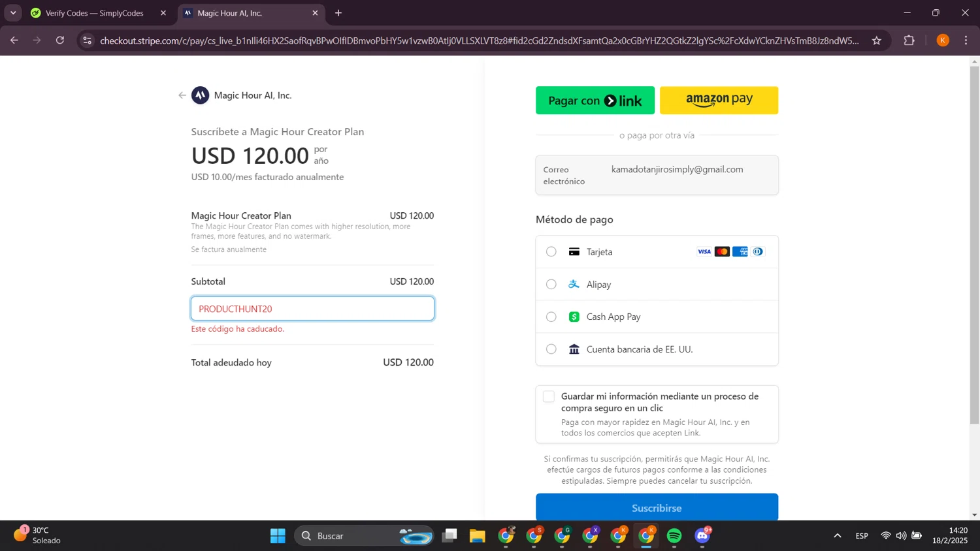Check Guardar mi información checkbox
The image size is (980, 551).
click(549, 396)
